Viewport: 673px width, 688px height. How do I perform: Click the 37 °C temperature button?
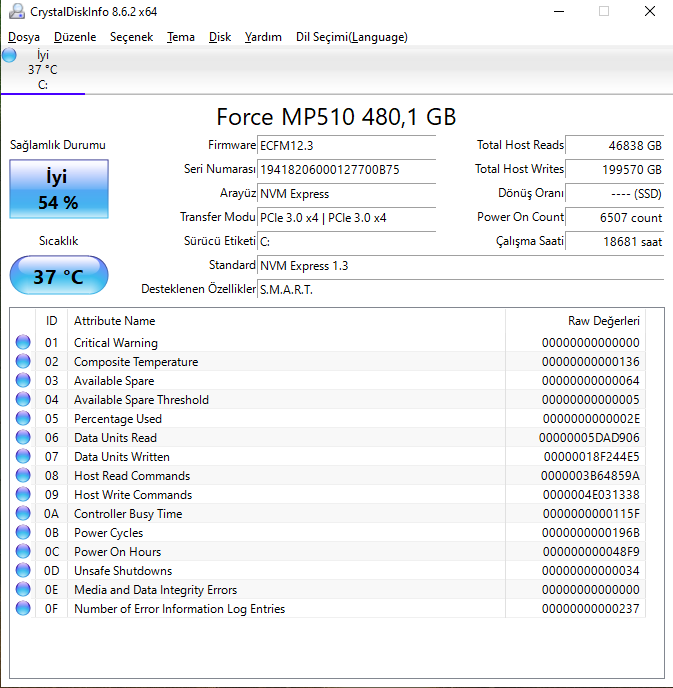click(x=59, y=276)
